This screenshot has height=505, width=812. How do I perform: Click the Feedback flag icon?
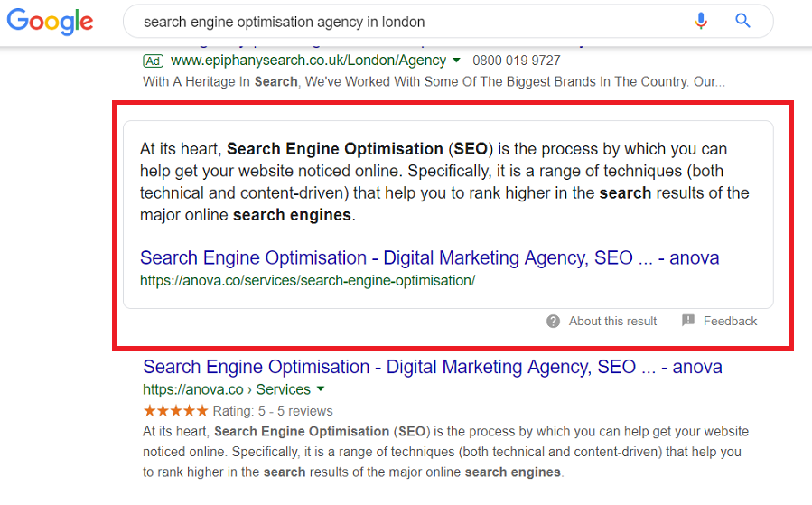(x=688, y=321)
